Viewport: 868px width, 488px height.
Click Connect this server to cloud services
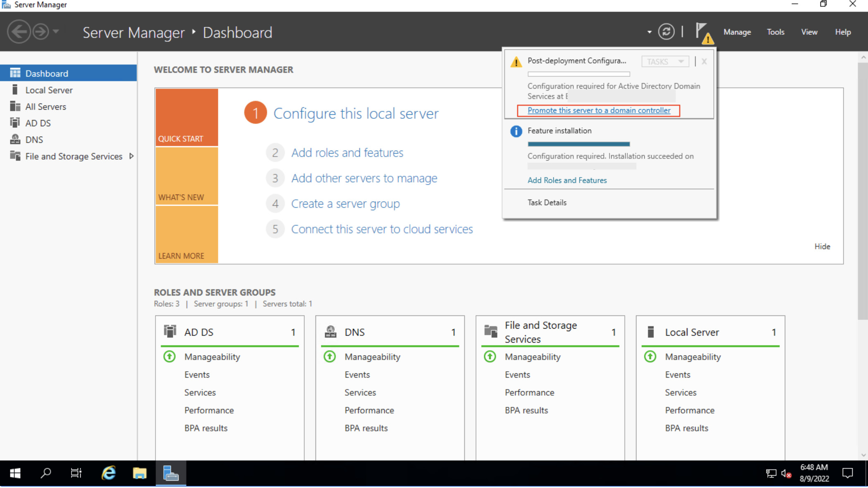point(382,229)
